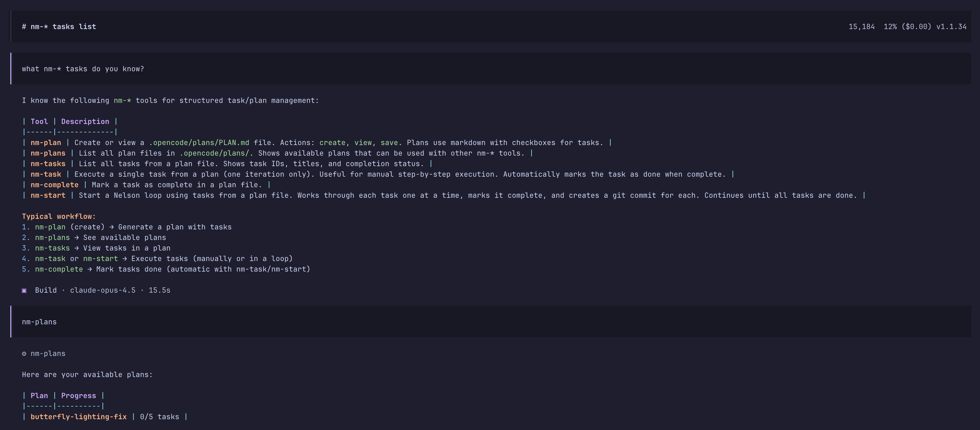The width and height of the screenshot is (980, 430).
Task: Click the 'Build' agent label
Action: click(46, 290)
